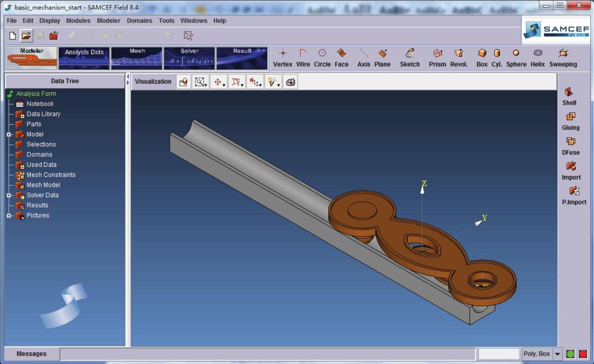Screen dimensions: 594x364
Task: Expand the Model tree node
Action: 9,135
